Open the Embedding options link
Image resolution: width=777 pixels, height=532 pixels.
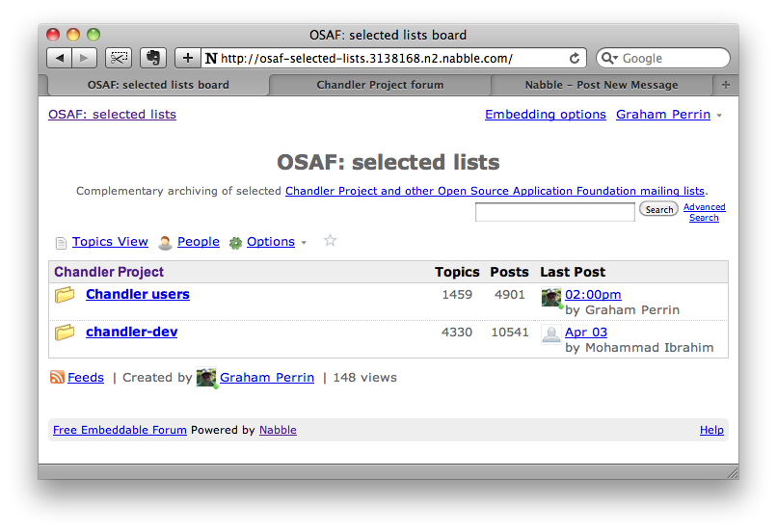coord(545,115)
